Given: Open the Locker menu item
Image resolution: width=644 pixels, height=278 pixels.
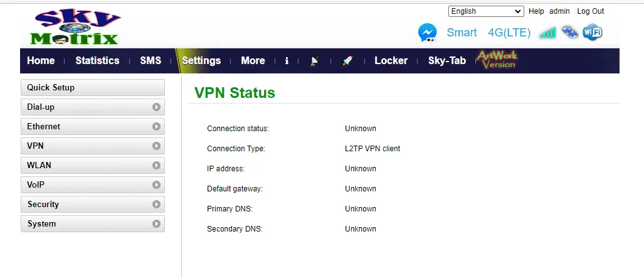Looking at the screenshot, I should click(x=391, y=60).
